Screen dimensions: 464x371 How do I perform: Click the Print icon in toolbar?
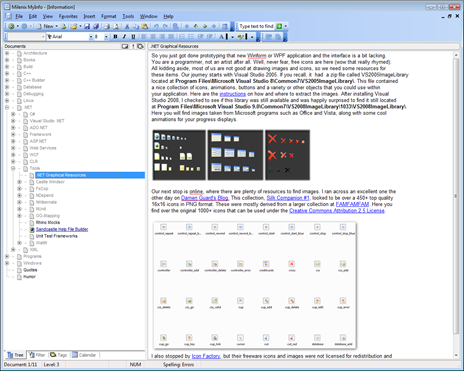click(106, 26)
